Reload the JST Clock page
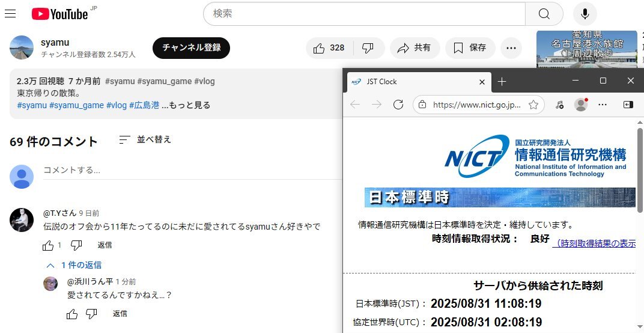Screen dimensions: 644x333 click(398, 105)
